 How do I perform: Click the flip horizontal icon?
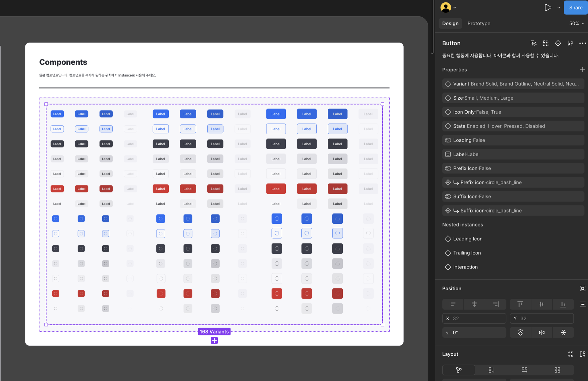(x=542, y=333)
